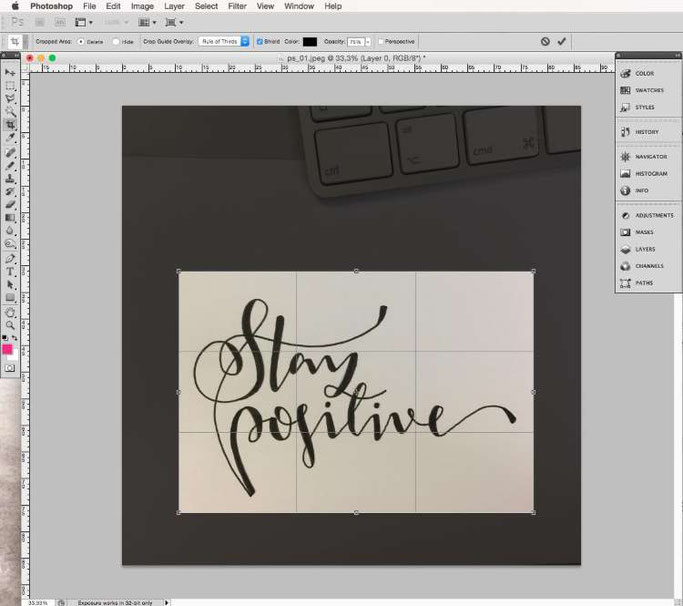
Task: Open the Styles panel
Action: [638, 107]
